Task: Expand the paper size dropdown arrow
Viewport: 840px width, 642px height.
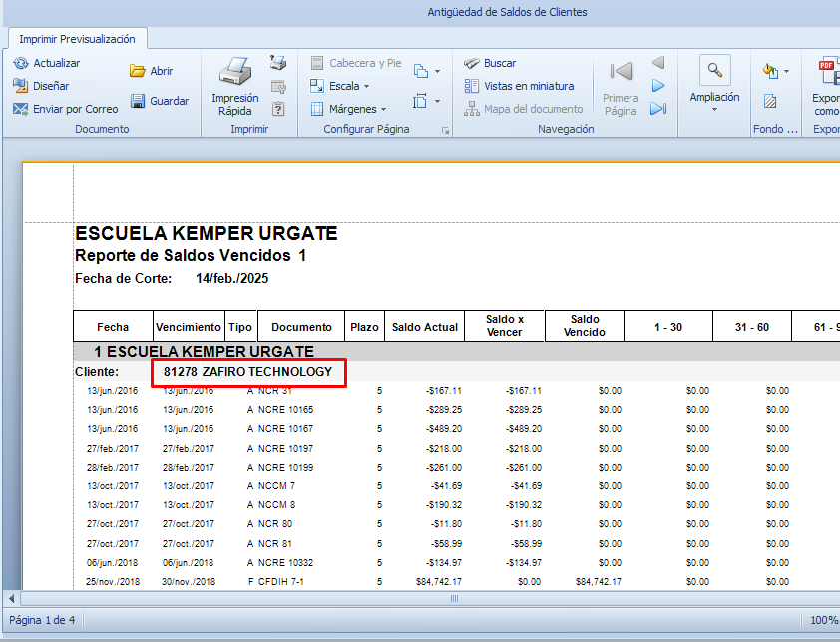Action: [438, 101]
